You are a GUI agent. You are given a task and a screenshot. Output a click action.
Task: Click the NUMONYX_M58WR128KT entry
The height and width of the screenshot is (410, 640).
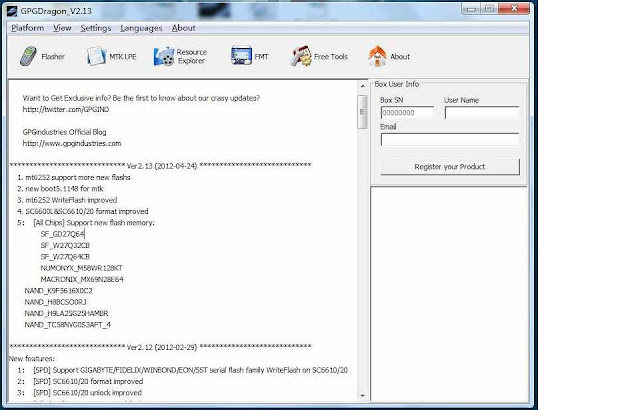81,268
